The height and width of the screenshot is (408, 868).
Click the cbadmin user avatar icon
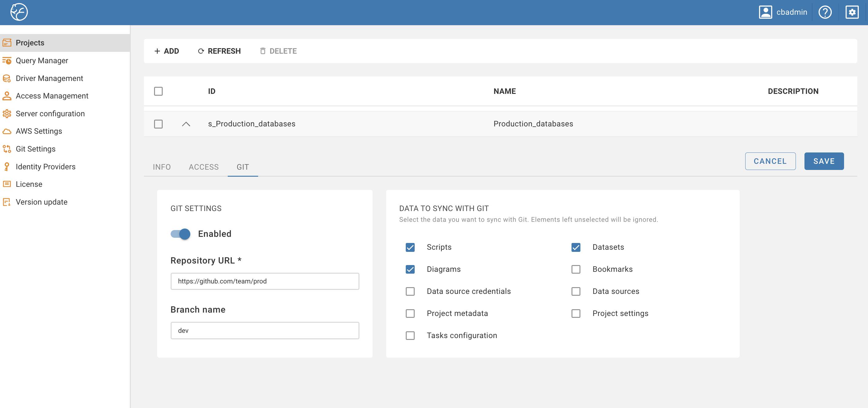765,12
